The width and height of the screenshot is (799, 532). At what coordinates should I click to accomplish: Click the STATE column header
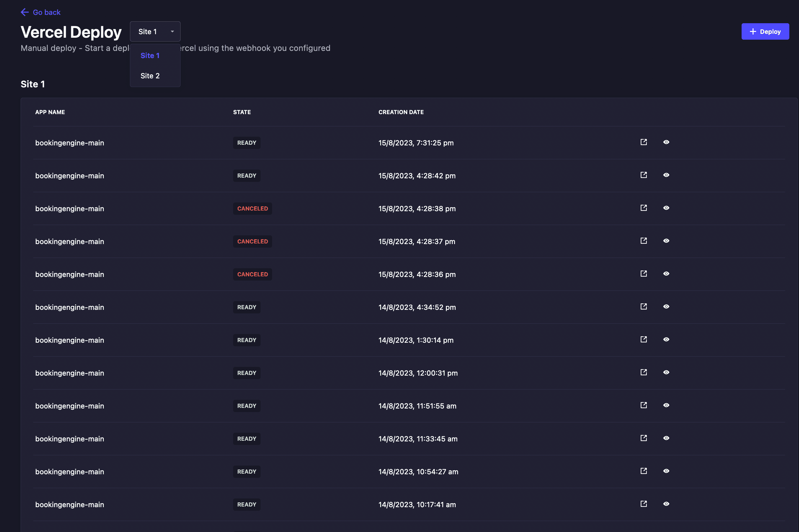tap(242, 112)
